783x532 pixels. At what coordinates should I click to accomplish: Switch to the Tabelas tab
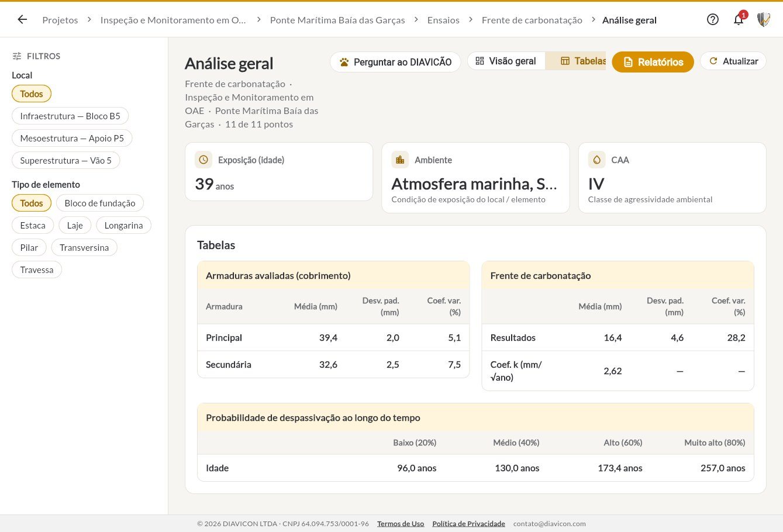pos(576,61)
